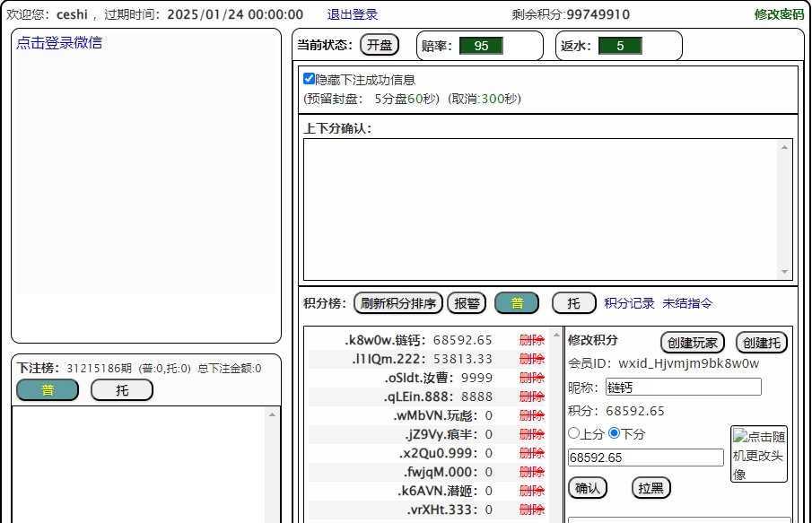Click the 返水 field showing 5
Image resolution: width=812 pixels, height=523 pixels.
pyautogui.click(x=620, y=46)
